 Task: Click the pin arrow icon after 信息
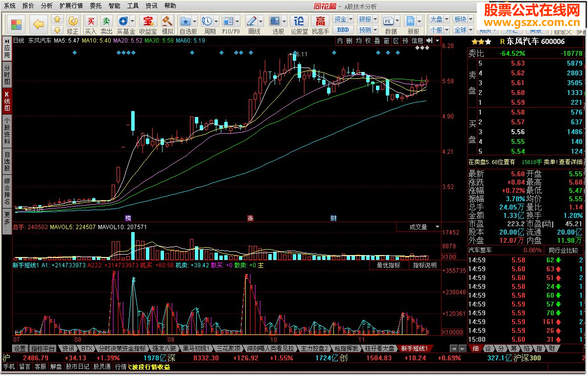(429, 41)
